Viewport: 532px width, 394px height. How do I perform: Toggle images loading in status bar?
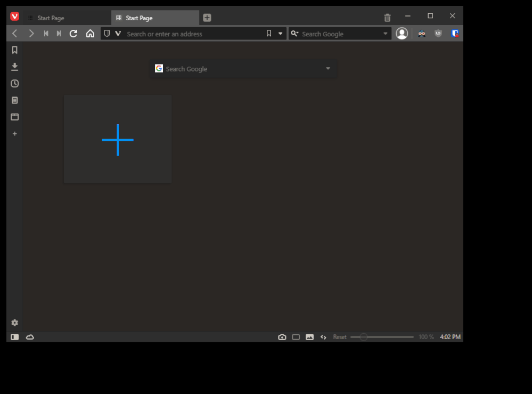(x=309, y=337)
